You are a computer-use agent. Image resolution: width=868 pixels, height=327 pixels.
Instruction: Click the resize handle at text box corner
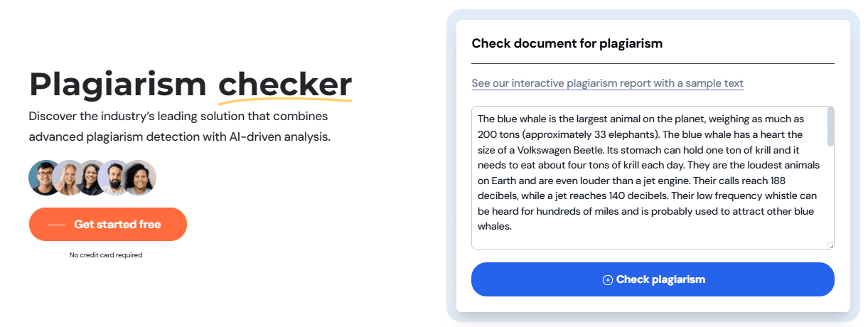pos(830,245)
